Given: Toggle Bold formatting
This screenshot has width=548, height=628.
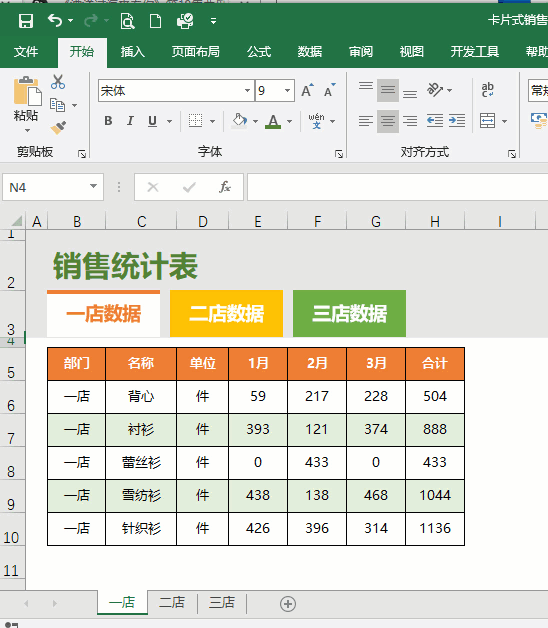Looking at the screenshot, I should tap(108, 121).
